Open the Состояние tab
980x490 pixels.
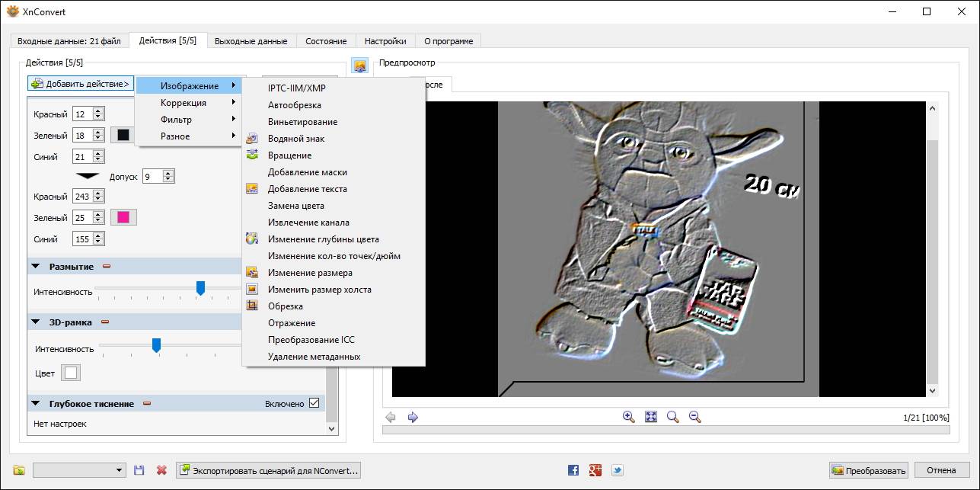click(326, 41)
